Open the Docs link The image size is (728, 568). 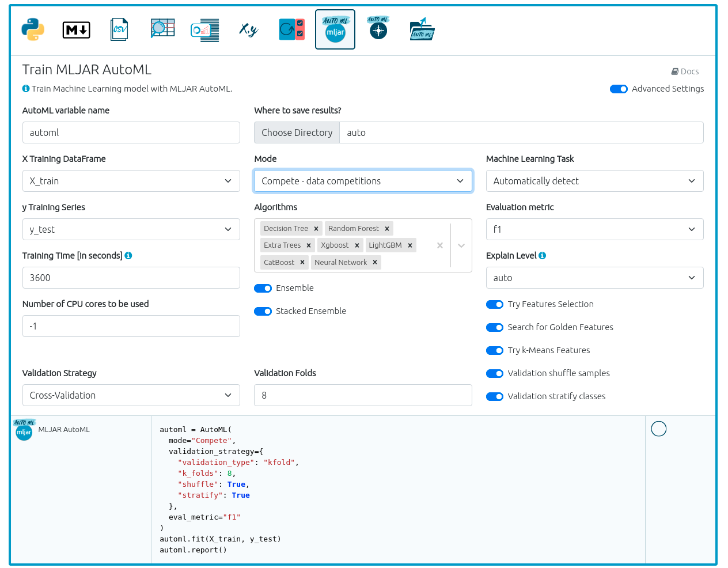(x=685, y=71)
